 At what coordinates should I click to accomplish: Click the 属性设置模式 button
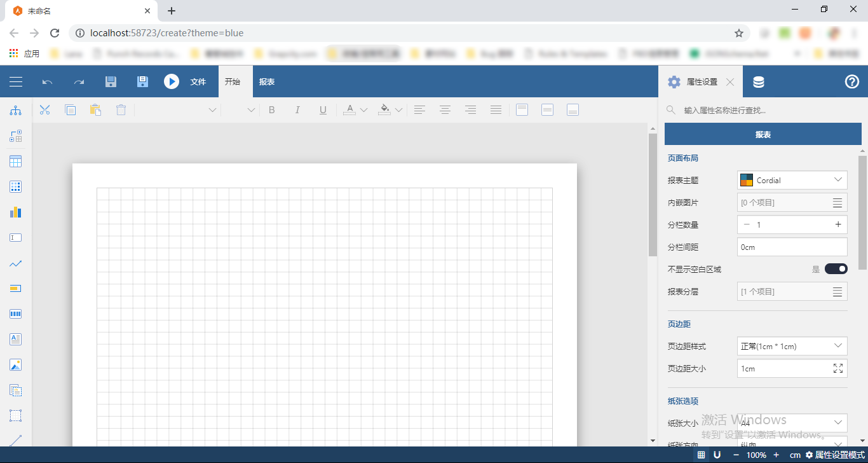point(835,455)
